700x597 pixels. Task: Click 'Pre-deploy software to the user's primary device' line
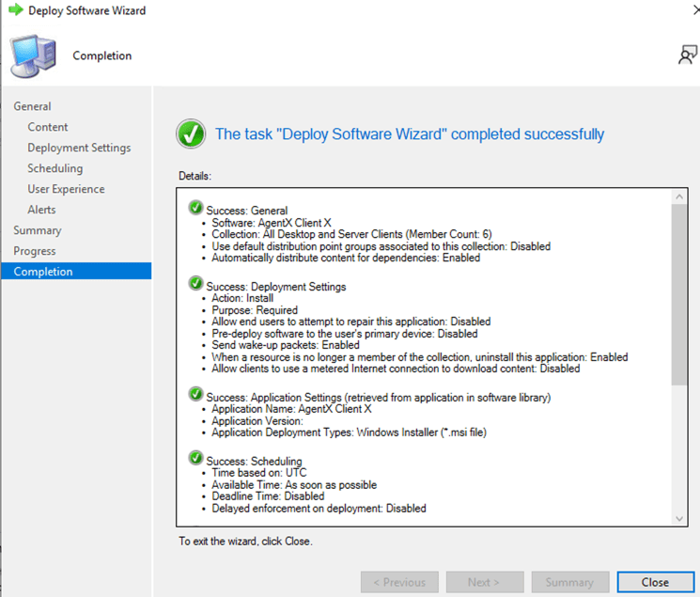coord(345,334)
